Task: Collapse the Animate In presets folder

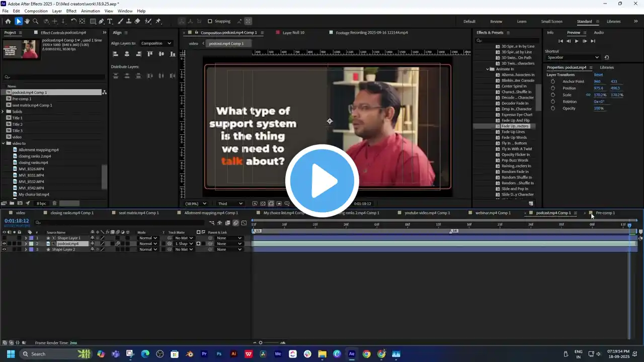Action: tap(488, 69)
